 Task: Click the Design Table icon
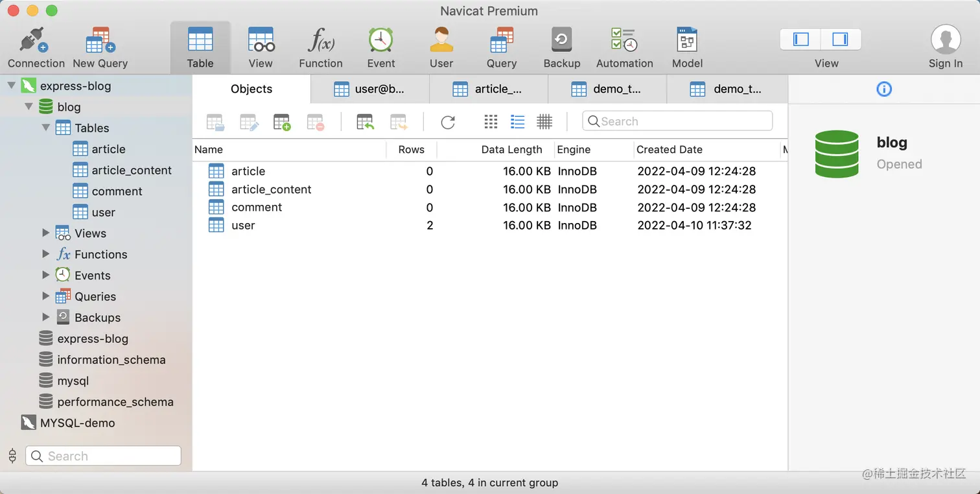[x=249, y=122]
